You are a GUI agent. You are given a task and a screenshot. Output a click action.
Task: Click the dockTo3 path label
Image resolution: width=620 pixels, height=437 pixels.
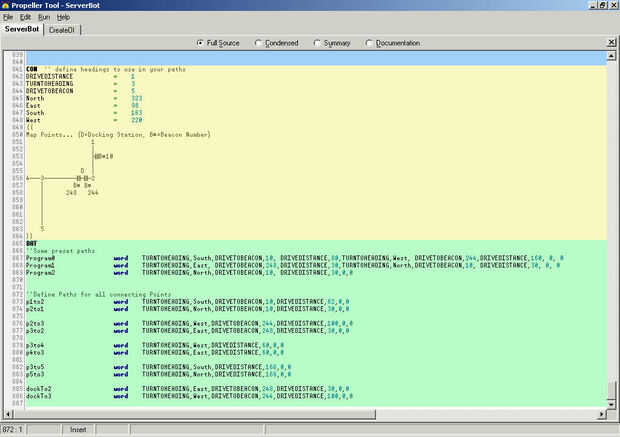coord(39,395)
